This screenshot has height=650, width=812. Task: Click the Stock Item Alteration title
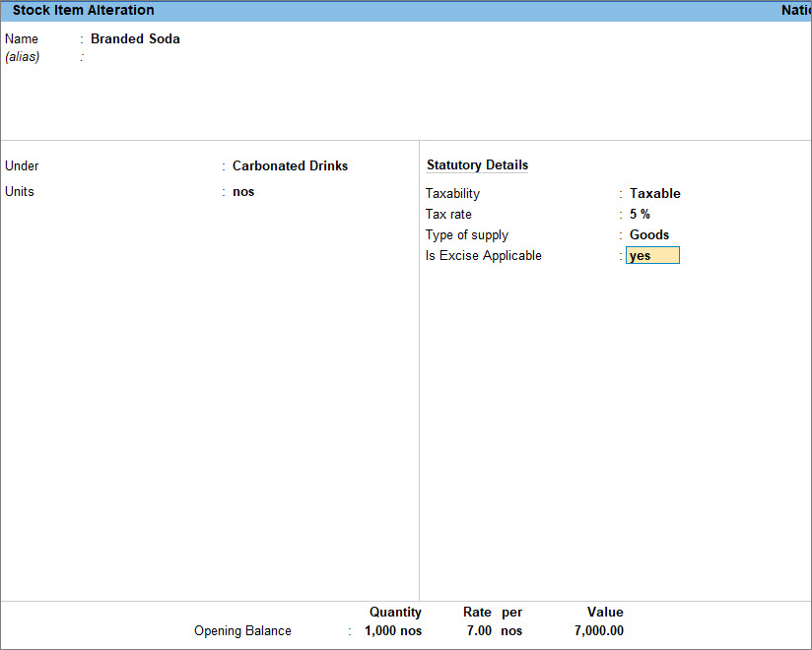click(84, 11)
